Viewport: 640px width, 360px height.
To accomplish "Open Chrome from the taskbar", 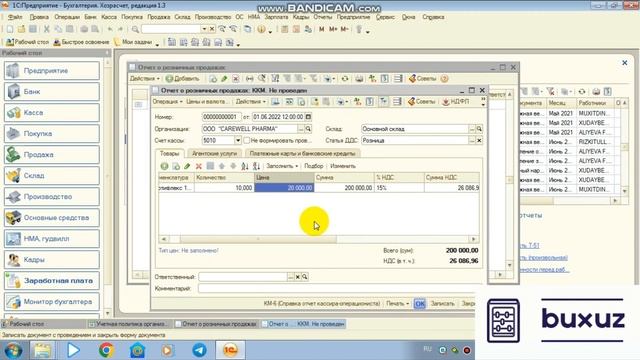I will (106, 350).
